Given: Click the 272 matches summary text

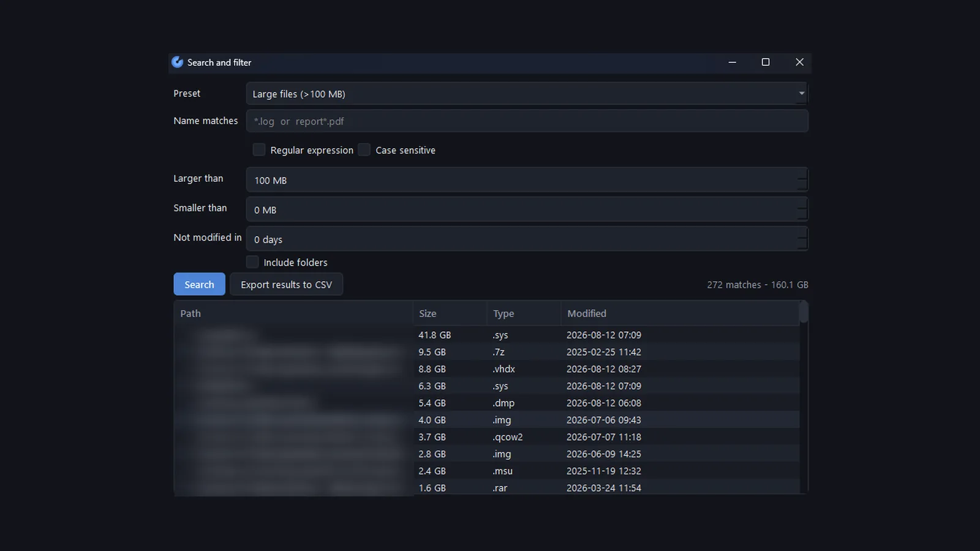Looking at the screenshot, I should [x=758, y=285].
